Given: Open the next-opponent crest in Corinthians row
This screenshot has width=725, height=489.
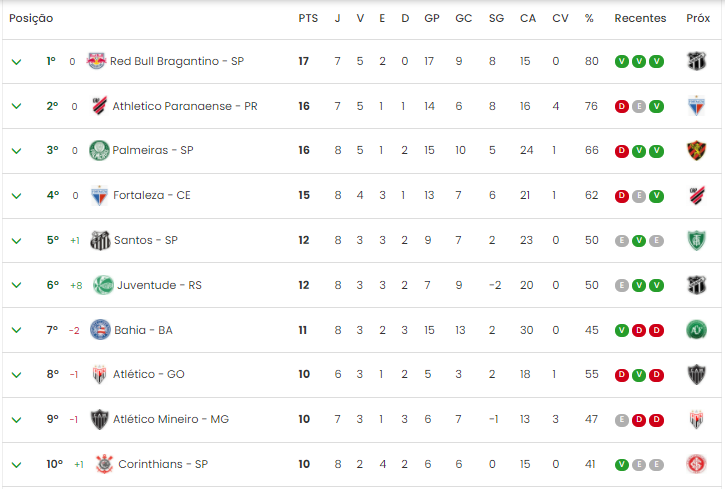Looking at the screenshot, I should [696, 464].
